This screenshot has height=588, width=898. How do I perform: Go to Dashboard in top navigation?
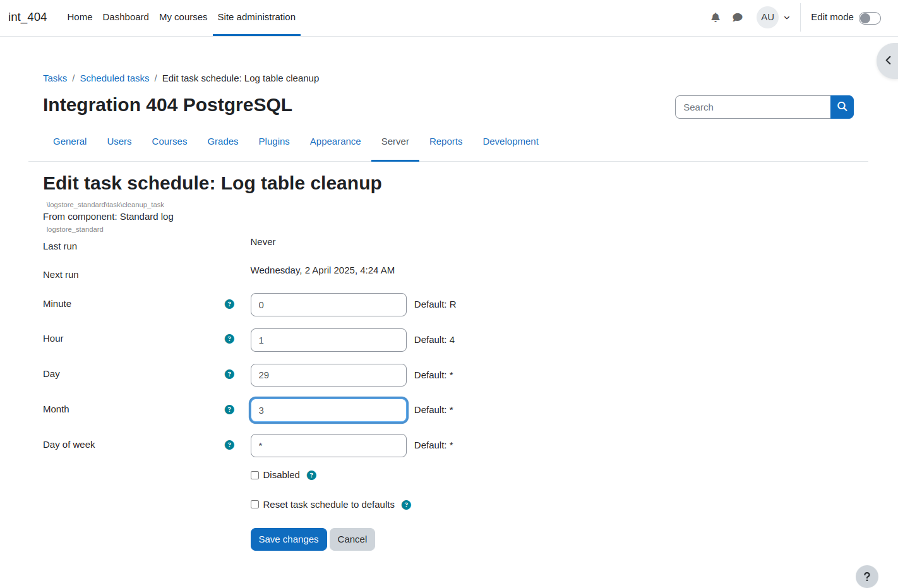(126, 17)
